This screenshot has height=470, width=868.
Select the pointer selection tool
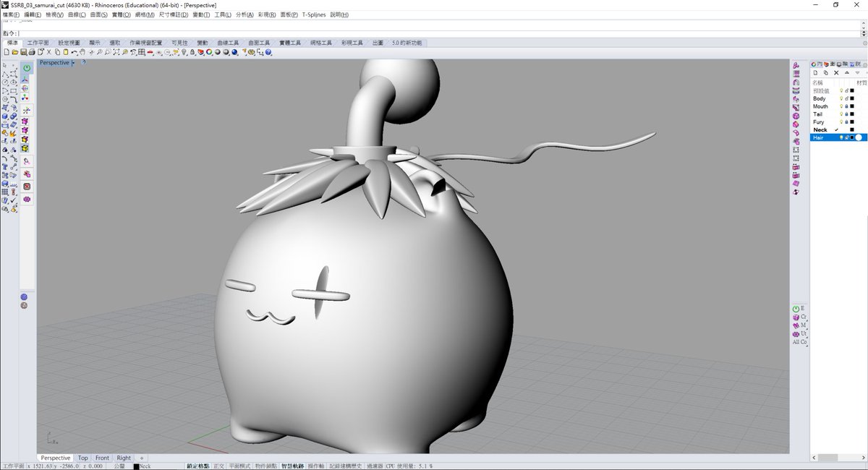pyautogui.click(x=5, y=65)
